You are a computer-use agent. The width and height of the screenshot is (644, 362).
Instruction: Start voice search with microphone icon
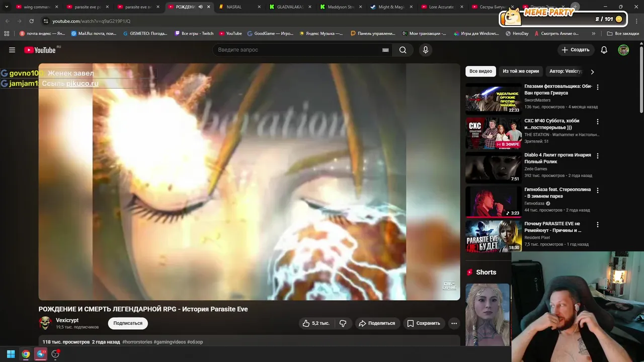tap(426, 50)
